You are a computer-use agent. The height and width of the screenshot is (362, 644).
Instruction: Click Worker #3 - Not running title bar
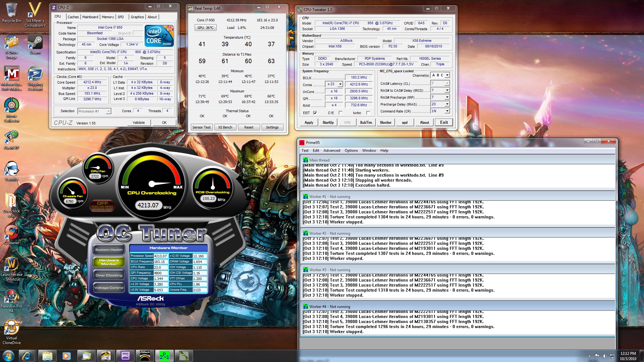coord(458,270)
